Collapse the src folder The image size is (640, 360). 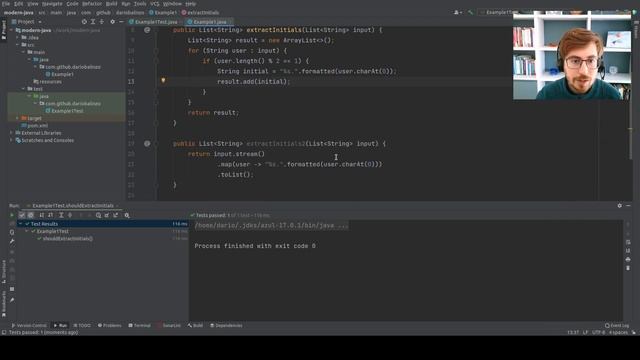point(18,45)
